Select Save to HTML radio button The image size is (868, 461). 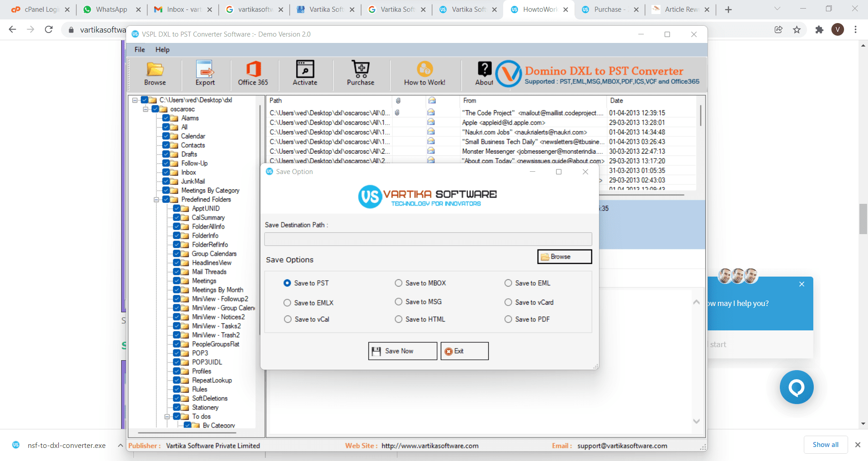click(398, 319)
